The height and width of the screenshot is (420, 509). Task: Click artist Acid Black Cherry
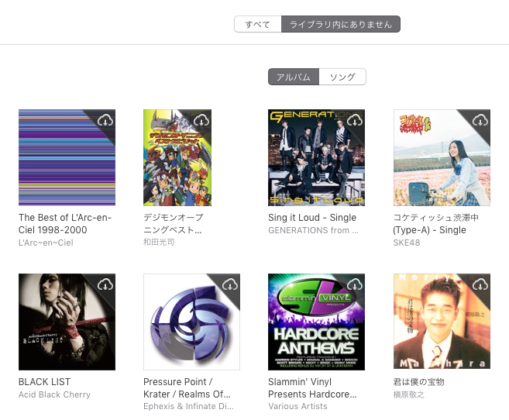click(54, 394)
